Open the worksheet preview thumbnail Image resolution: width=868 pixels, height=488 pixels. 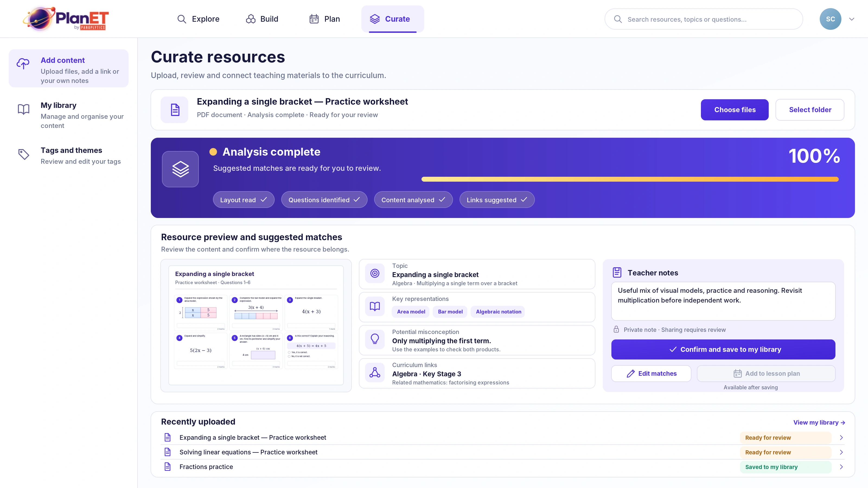click(x=256, y=325)
